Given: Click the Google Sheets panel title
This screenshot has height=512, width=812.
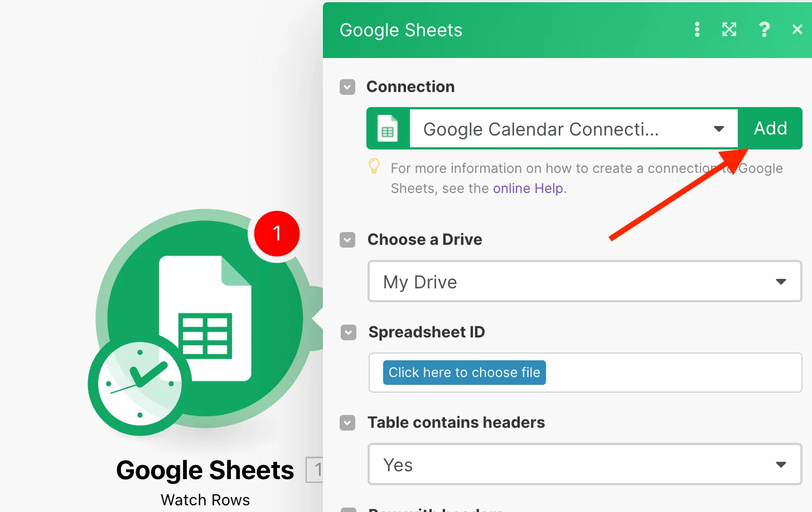Looking at the screenshot, I should click(x=401, y=30).
